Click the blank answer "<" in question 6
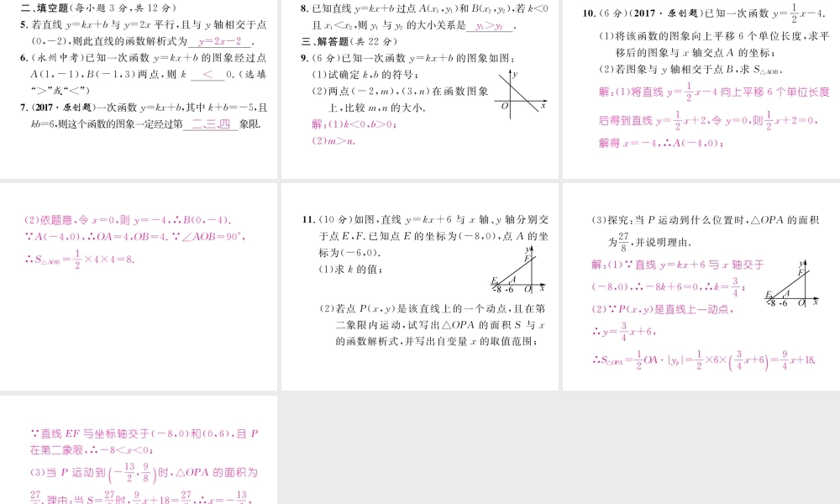 click(x=207, y=75)
